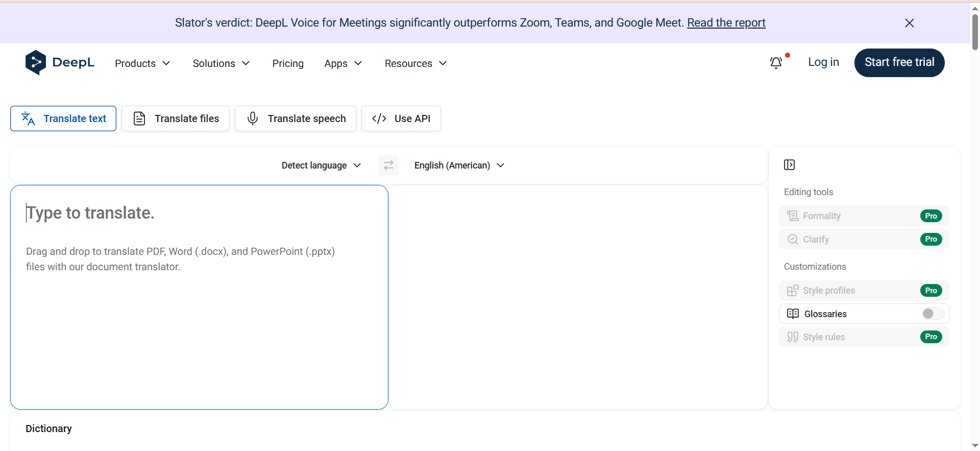Click the Log in link

coord(823,62)
